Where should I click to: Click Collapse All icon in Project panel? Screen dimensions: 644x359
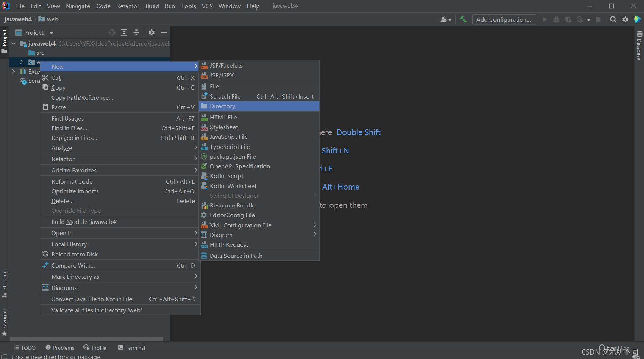coord(136,32)
